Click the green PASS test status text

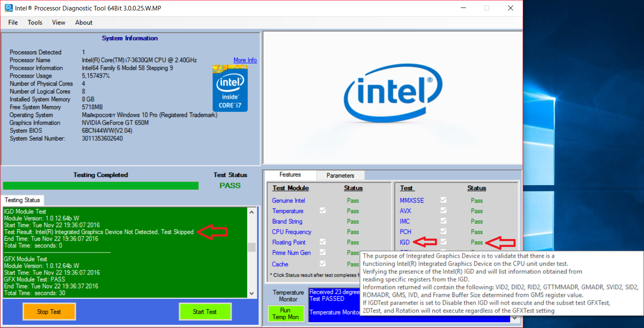point(230,186)
